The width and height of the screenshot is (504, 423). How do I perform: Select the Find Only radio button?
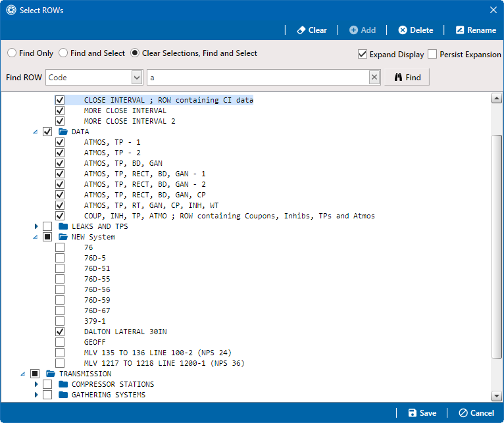[x=12, y=53]
